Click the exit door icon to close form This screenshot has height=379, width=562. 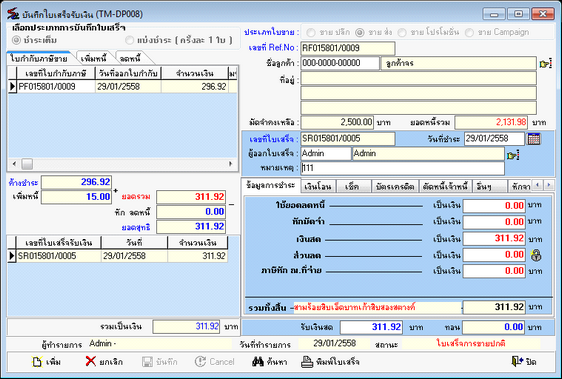517,361
